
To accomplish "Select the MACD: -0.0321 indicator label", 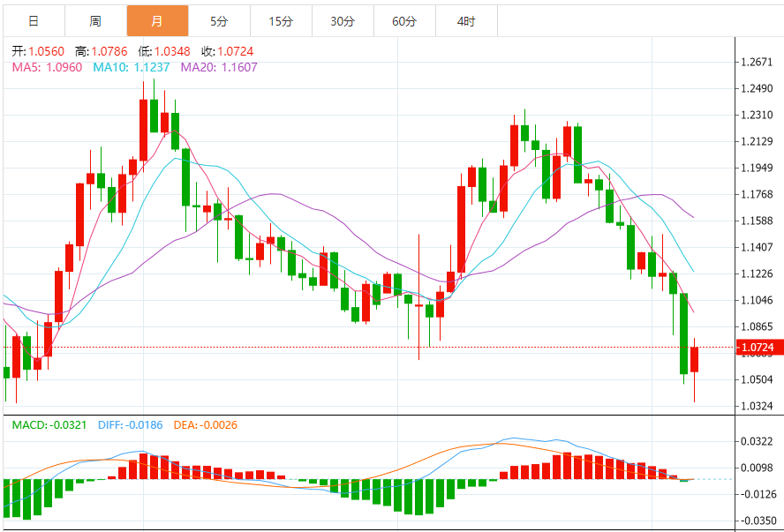I will click(49, 425).
